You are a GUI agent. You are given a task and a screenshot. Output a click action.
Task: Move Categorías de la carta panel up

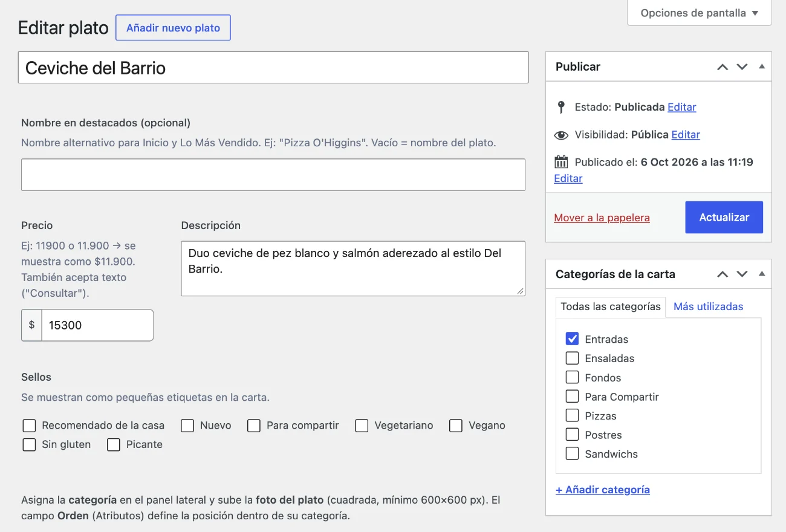pos(723,274)
